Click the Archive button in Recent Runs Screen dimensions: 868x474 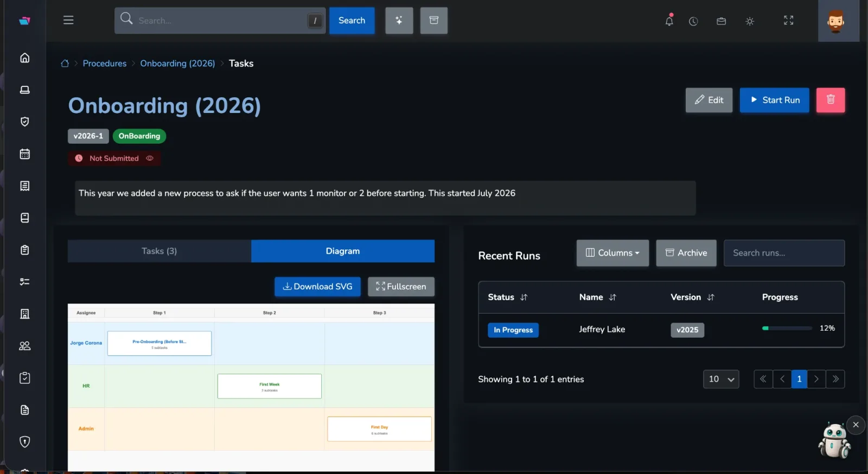click(x=686, y=253)
